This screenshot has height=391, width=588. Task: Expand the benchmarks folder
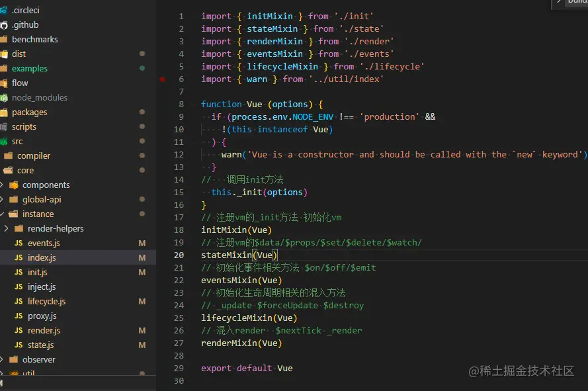point(35,40)
